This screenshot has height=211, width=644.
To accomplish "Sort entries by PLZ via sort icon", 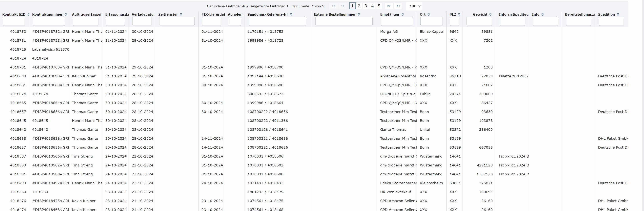I will (x=459, y=14).
